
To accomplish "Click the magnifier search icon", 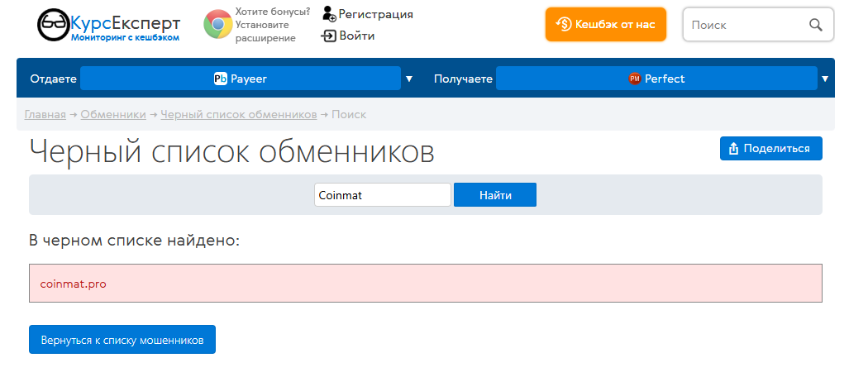I will (x=815, y=24).
